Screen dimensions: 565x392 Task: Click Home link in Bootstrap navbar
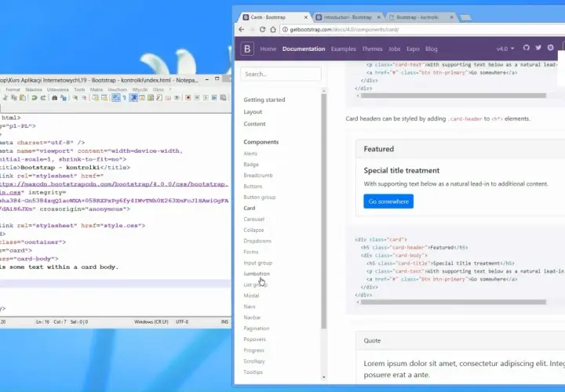(268, 49)
